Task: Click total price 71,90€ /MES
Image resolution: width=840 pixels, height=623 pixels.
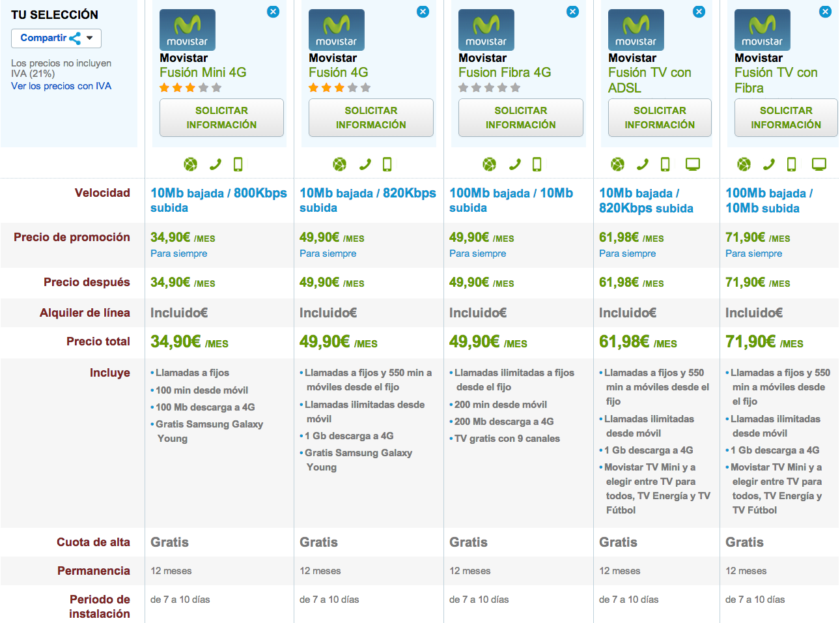Action: 764,341
